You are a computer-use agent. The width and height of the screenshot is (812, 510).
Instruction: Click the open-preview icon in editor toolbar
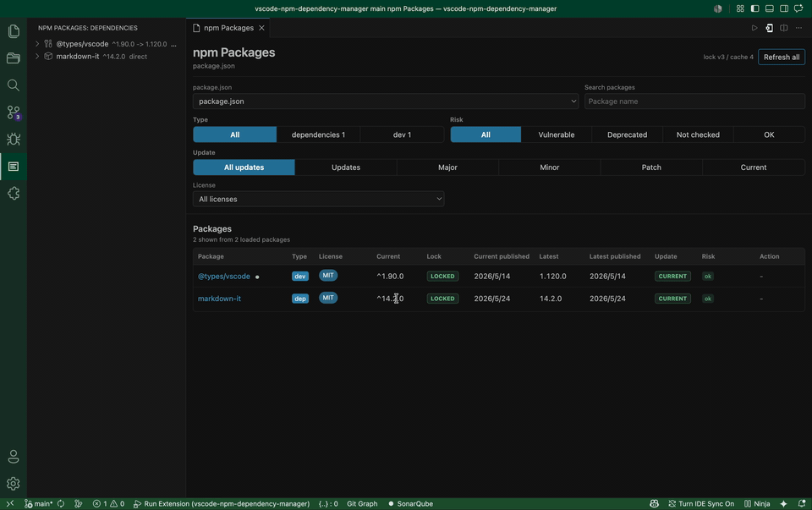pyautogui.click(x=769, y=28)
